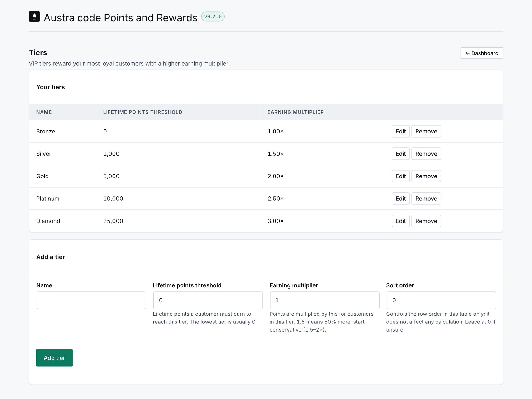Click the Your tiers card heading
Viewport: 532px width, 399px height.
click(51, 87)
